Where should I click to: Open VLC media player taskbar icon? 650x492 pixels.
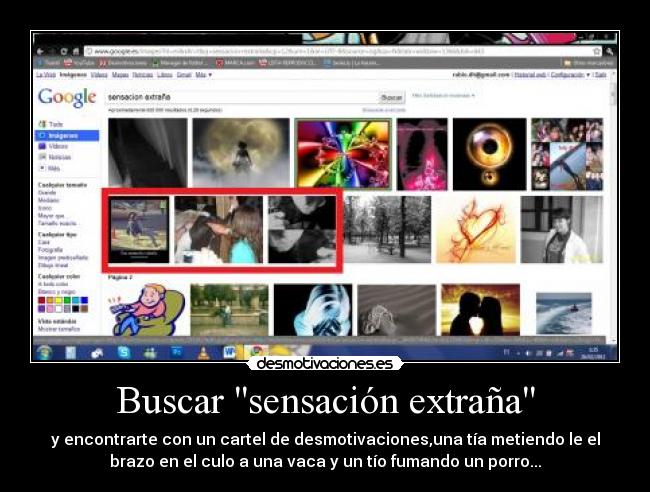point(203,353)
